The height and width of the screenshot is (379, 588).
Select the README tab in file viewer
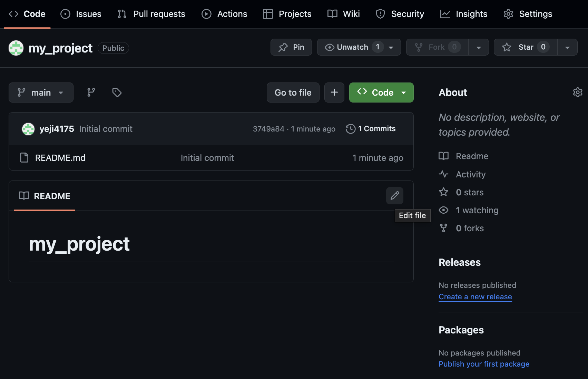pos(45,196)
